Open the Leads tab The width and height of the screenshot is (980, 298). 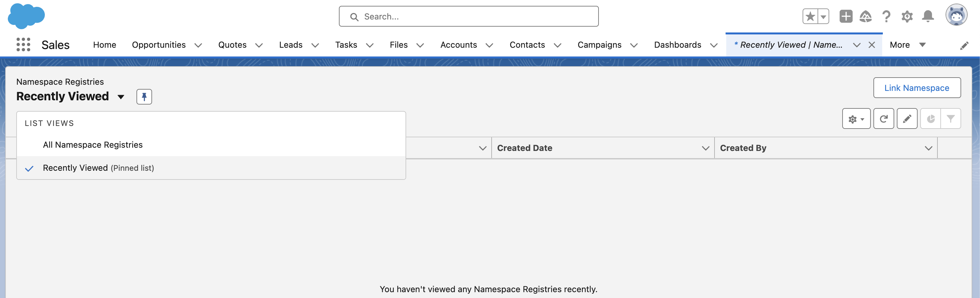tap(290, 45)
